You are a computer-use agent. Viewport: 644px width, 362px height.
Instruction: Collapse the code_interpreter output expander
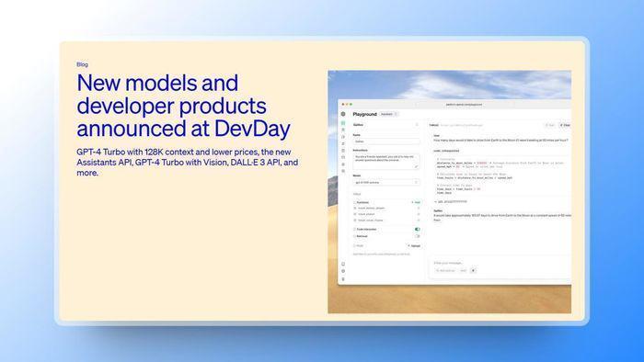click(435, 202)
